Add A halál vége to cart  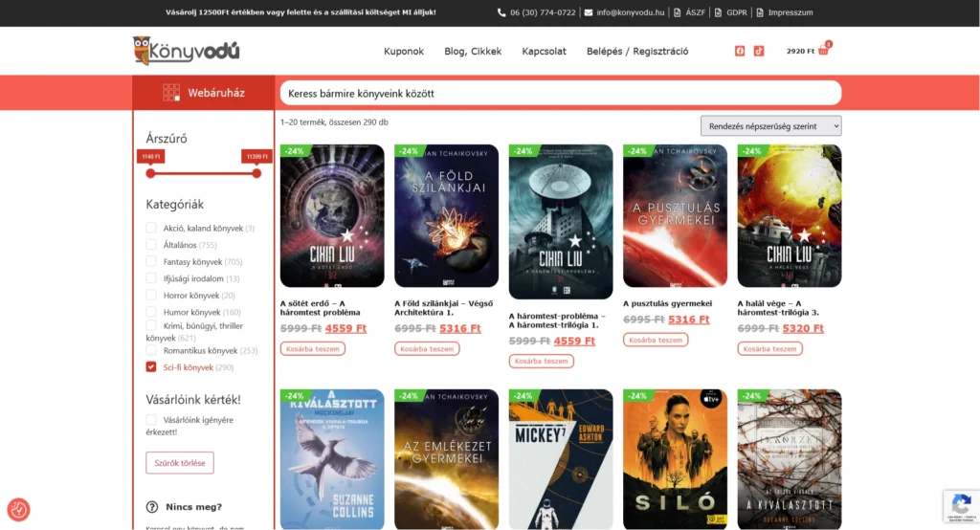[x=770, y=349]
